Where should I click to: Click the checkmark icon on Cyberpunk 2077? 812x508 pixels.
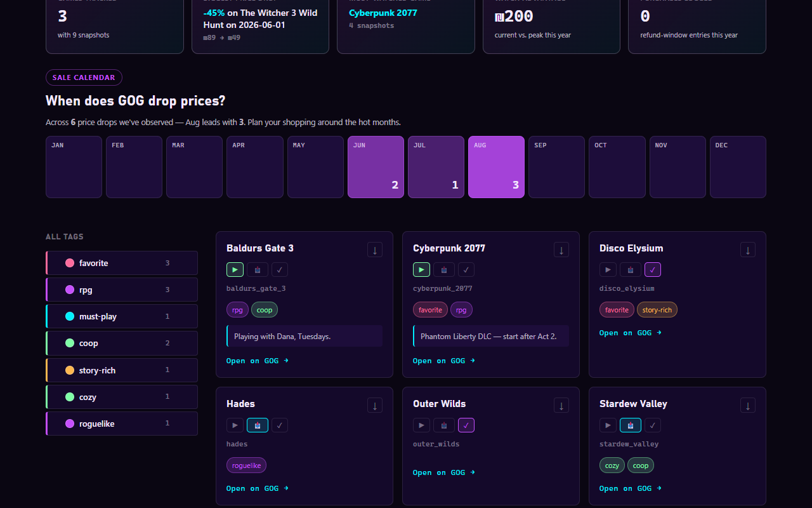click(x=466, y=270)
